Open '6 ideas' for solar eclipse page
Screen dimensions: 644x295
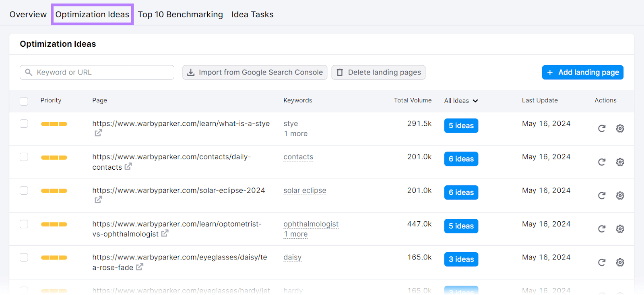click(461, 193)
